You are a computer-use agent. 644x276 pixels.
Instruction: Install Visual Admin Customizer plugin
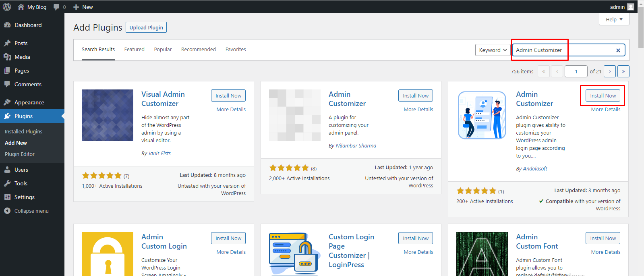coord(228,95)
